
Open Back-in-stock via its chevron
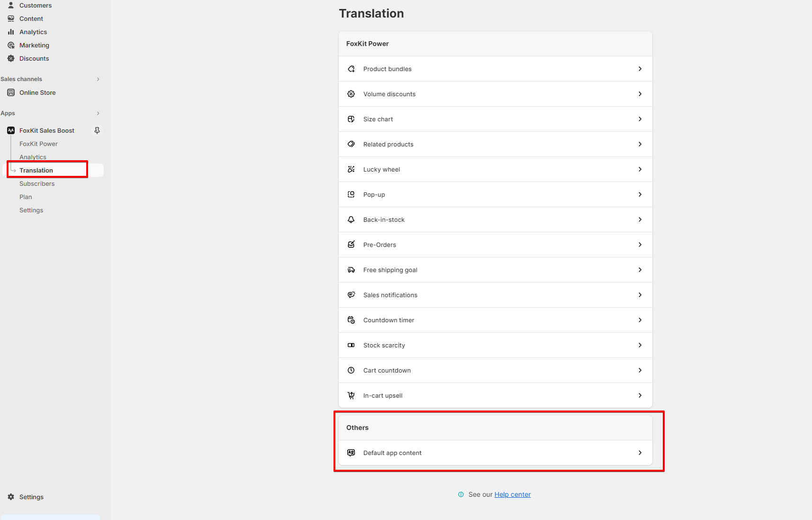coord(640,219)
